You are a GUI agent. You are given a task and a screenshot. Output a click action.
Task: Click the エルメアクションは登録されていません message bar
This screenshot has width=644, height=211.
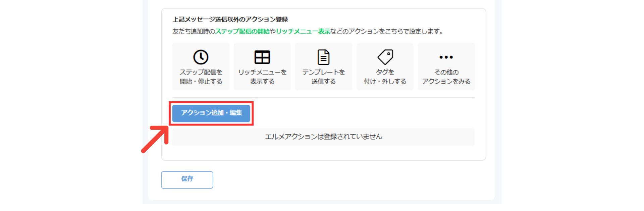pyautogui.click(x=323, y=137)
